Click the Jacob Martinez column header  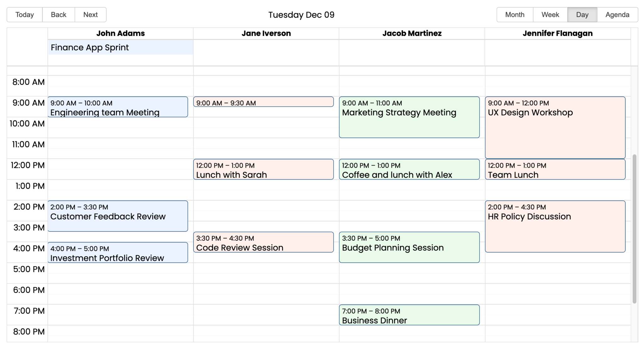click(412, 33)
